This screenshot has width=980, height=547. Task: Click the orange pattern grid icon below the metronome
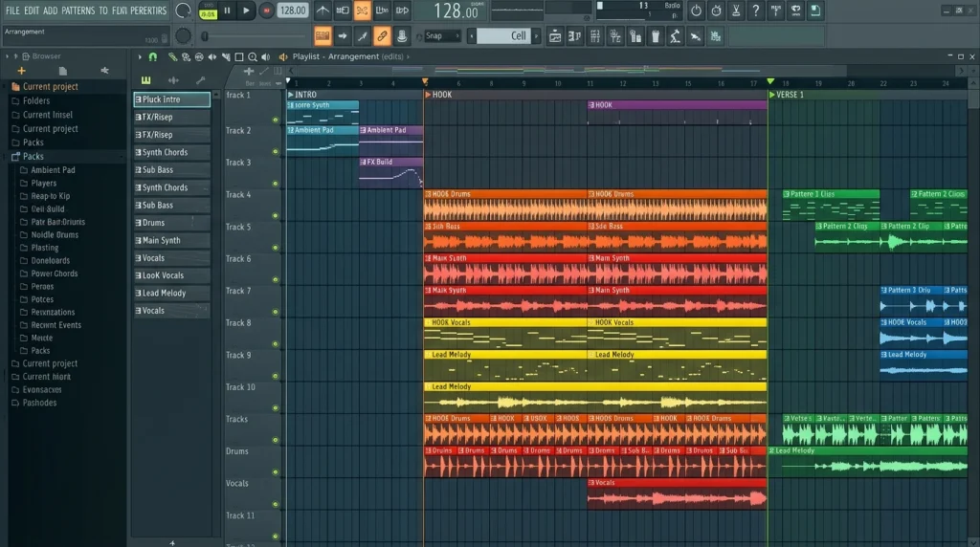click(x=323, y=36)
